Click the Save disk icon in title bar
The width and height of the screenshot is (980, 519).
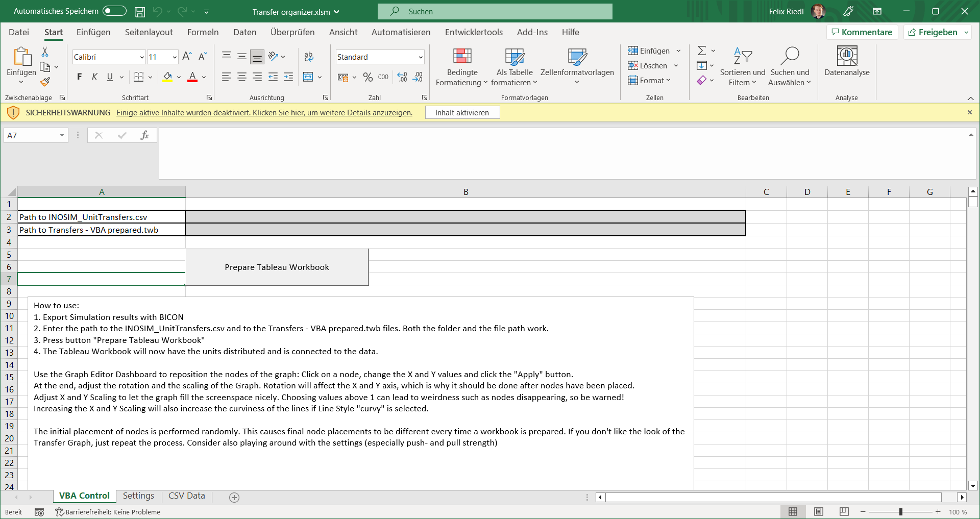139,11
